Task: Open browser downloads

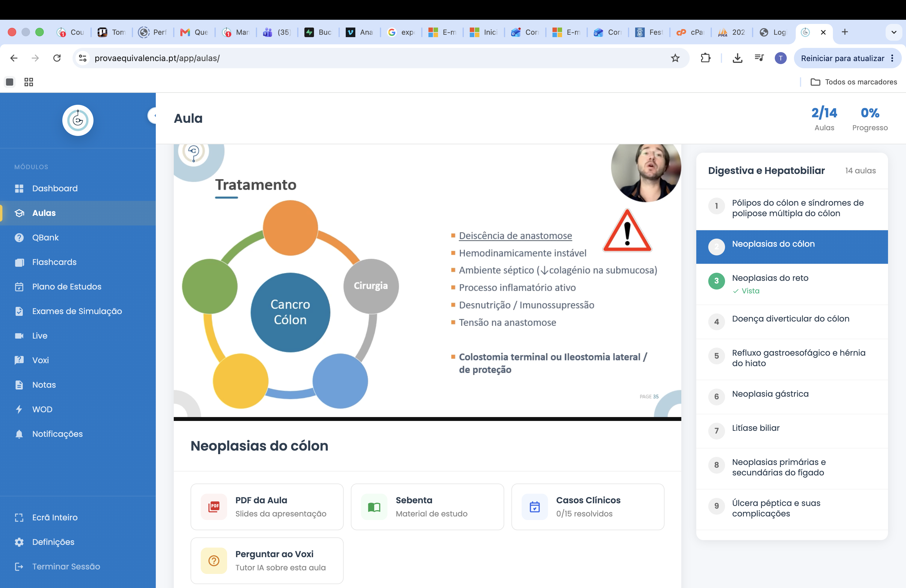Action: (x=737, y=58)
